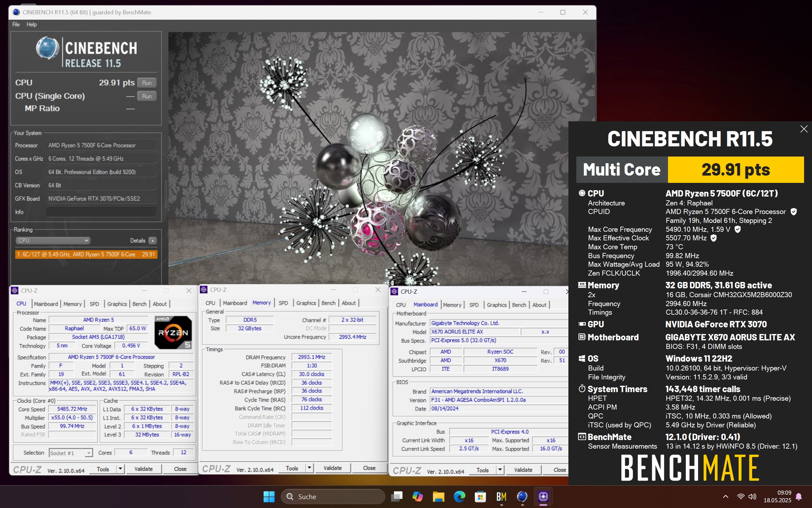Click the mainboard model X670 AORUS ELITE AX
Viewport: 812px width, 508px height.
(x=474, y=331)
